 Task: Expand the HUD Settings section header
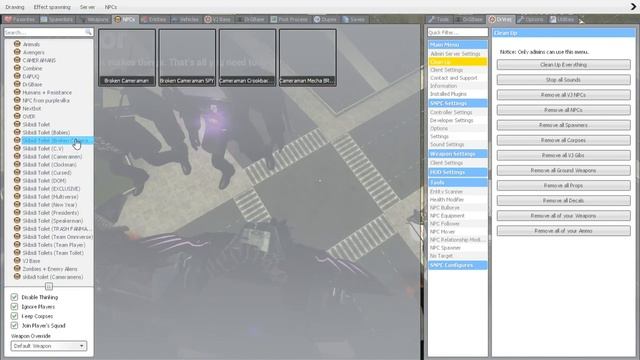point(458,172)
